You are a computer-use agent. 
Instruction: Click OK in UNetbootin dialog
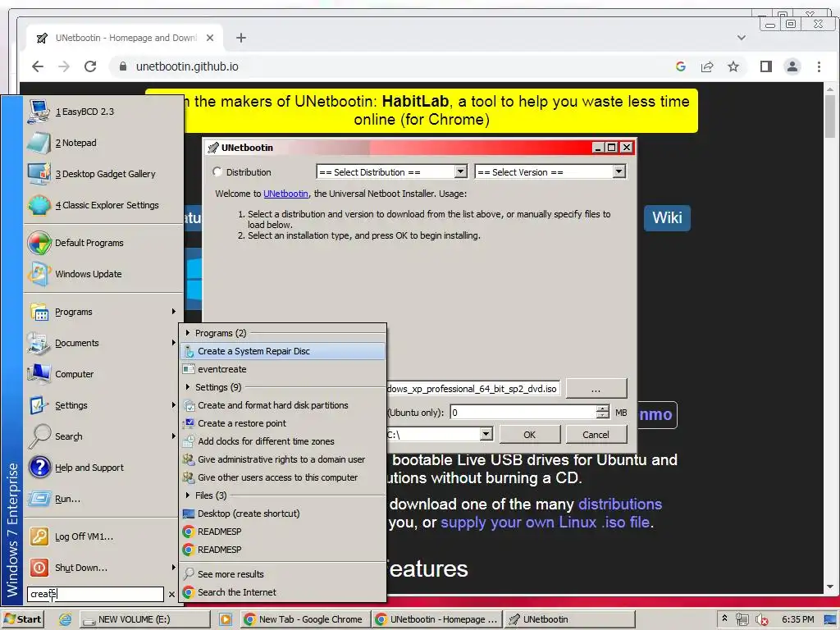pos(529,435)
